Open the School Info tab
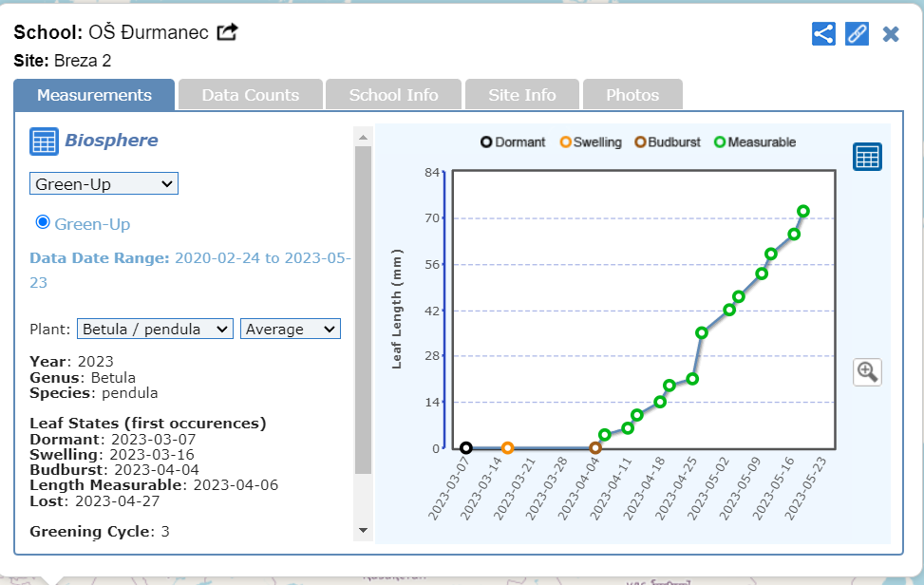This screenshot has width=924, height=585. 393,95
